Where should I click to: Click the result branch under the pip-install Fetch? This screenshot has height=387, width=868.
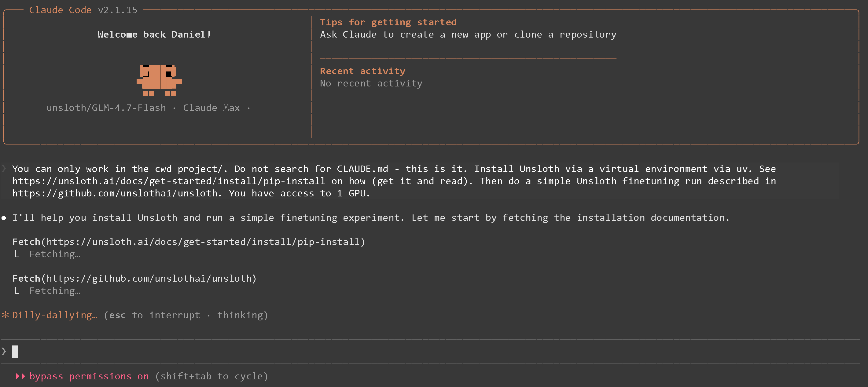pyautogui.click(x=17, y=254)
